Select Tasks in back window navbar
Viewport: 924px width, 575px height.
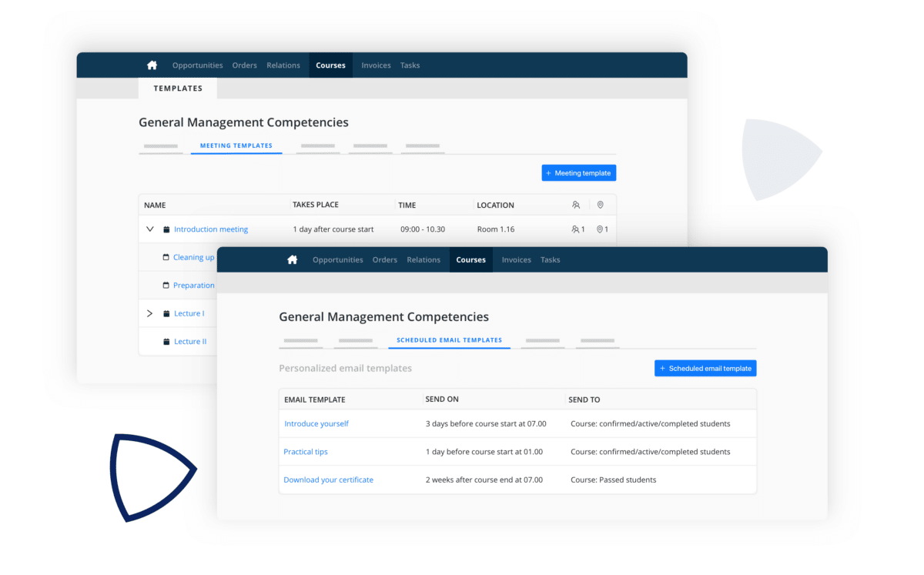(410, 65)
